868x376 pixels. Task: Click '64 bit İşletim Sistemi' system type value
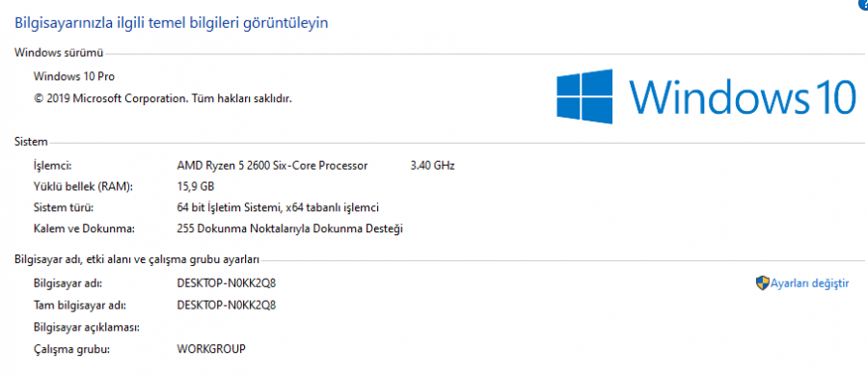[278, 207]
